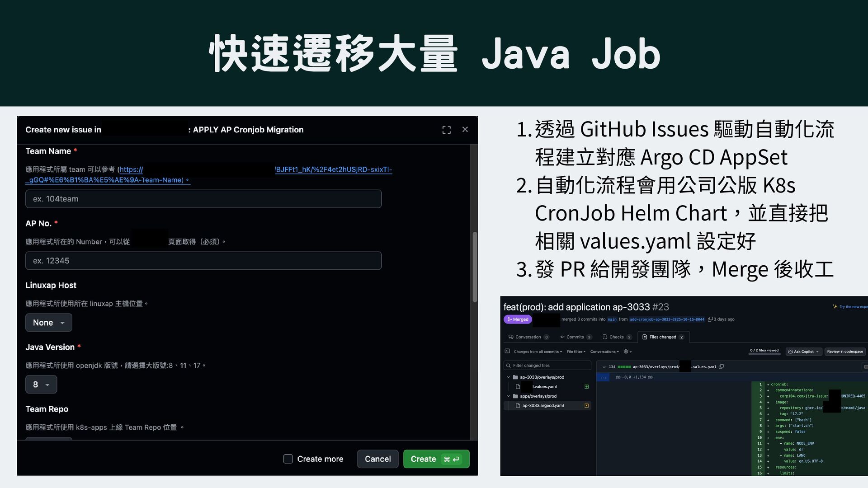Image resolution: width=868 pixels, height=488 pixels.
Task: Open the Linuxap Host None dropdown
Action: click(x=49, y=323)
